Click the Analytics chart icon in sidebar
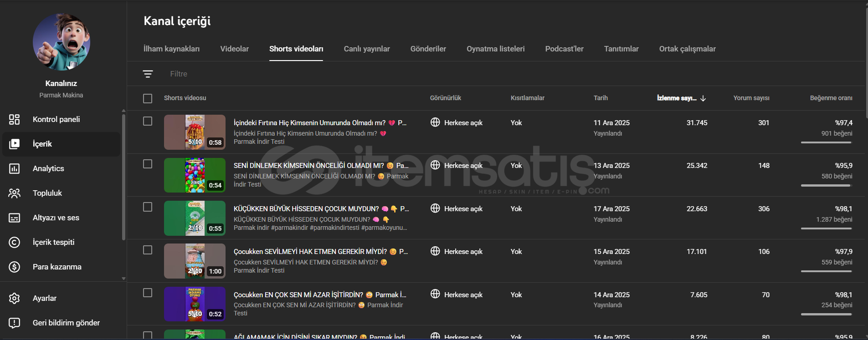The image size is (868, 340). [x=14, y=168]
